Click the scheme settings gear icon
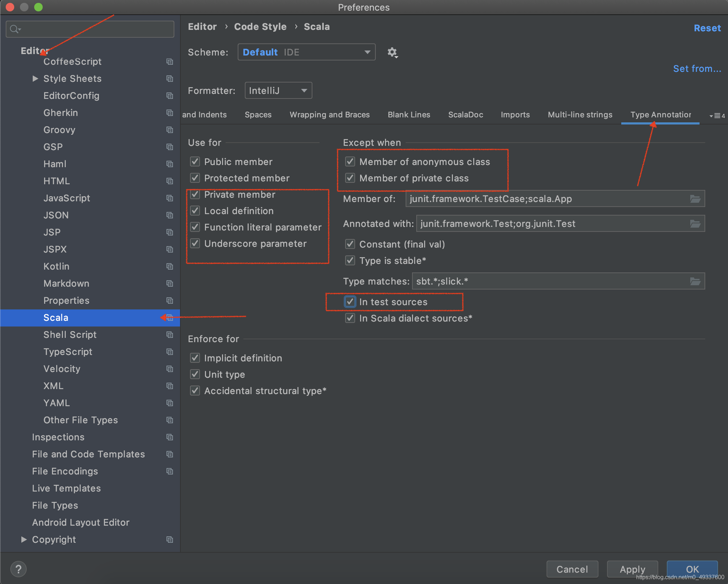The height and width of the screenshot is (584, 728). tap(392, 52)
